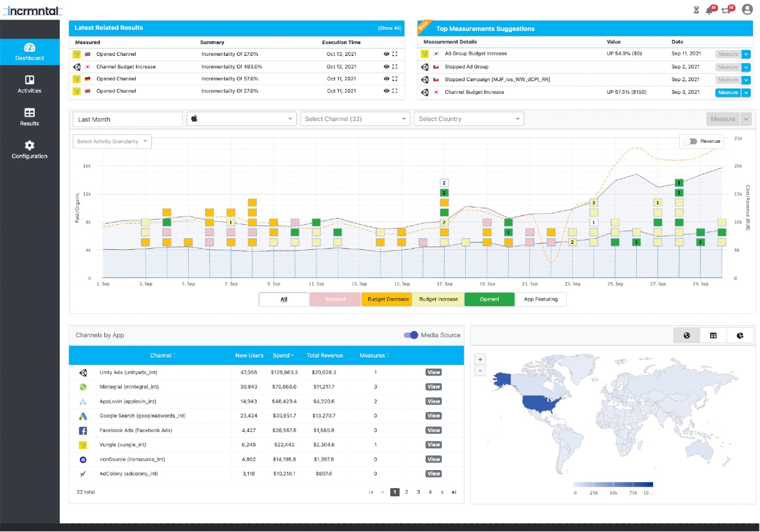Expand Measure options for Channel Budget Increase suggestion
Viewport: 760px width, 532px height.
(x=746, y=93)
